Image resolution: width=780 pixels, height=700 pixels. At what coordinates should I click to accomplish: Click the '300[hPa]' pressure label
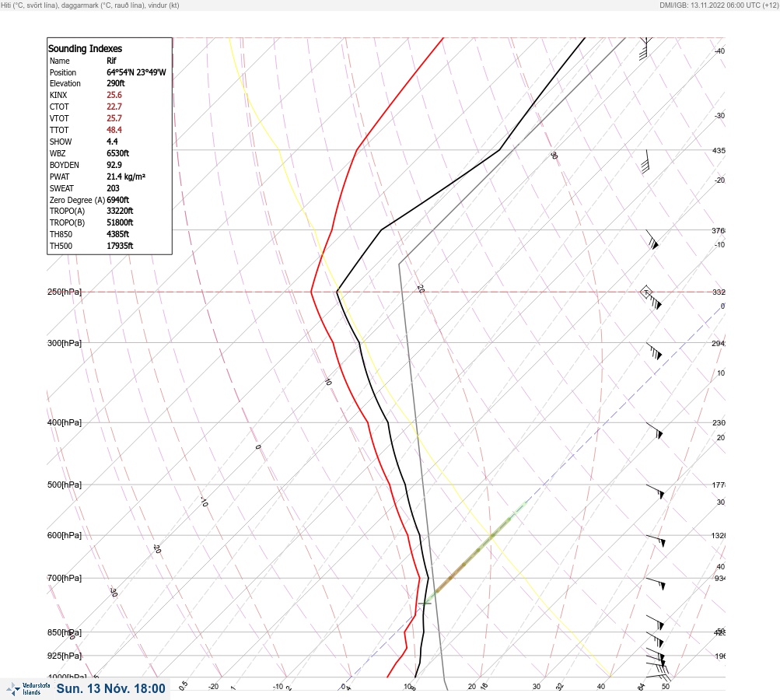[65, 343]
